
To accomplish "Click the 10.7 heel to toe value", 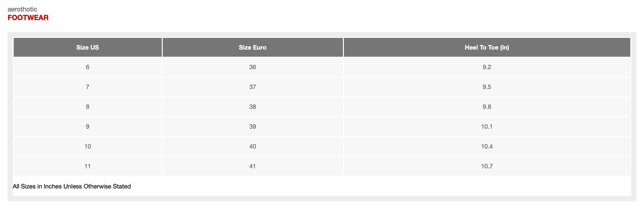I will pos(487,166).
